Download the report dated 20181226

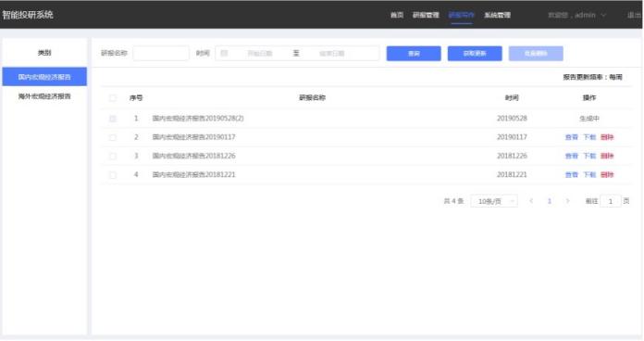pos(589,156)
